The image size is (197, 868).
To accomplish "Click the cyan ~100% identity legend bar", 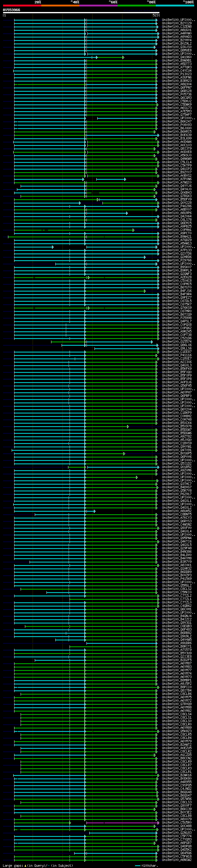I will (175, 6).
